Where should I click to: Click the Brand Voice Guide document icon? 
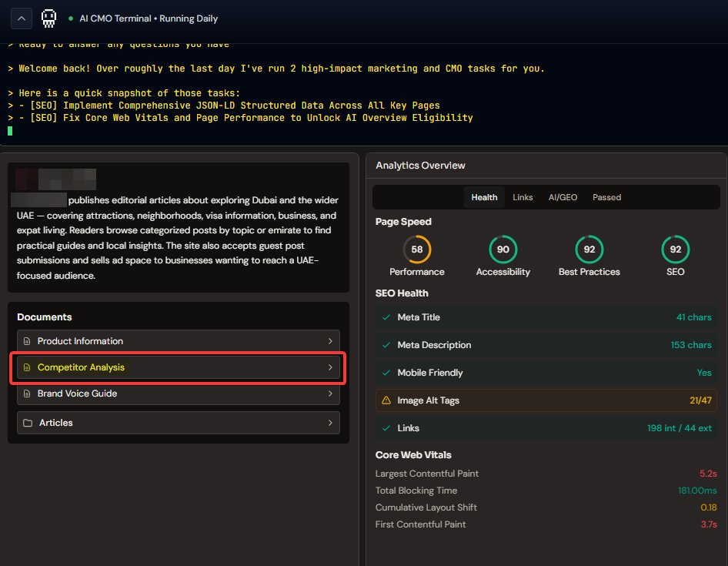27,394
